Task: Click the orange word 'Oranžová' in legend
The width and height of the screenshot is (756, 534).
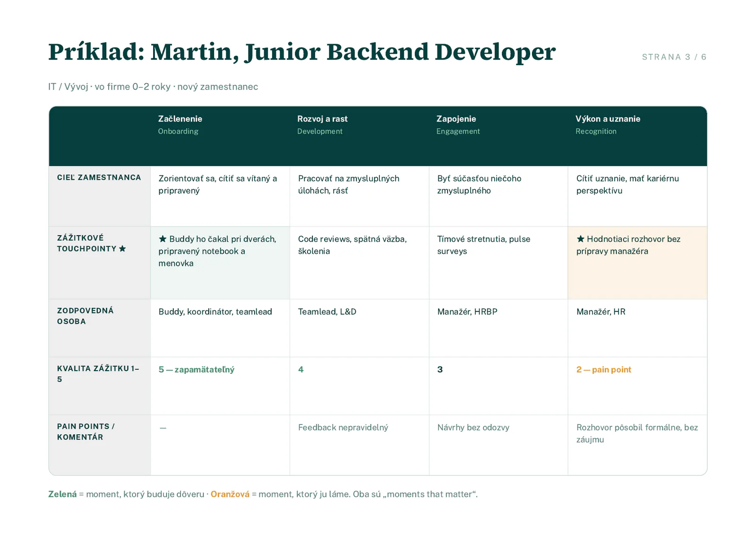Action: click(x=230, y=494)
